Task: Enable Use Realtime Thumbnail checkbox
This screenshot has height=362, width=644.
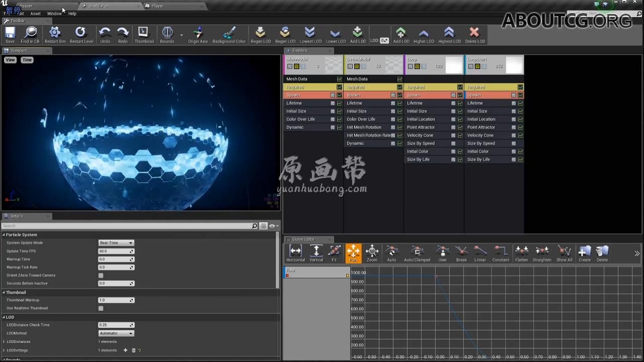Action: click(x=101, y=308)
